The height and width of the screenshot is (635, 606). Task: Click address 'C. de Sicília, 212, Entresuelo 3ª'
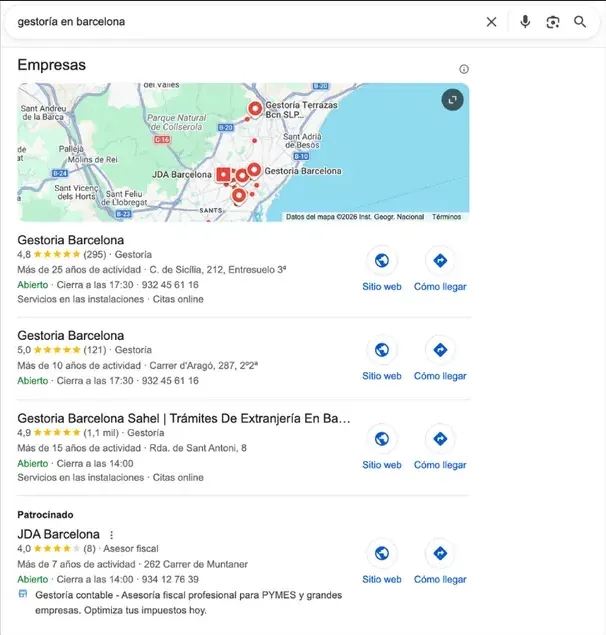click(218, 270)
